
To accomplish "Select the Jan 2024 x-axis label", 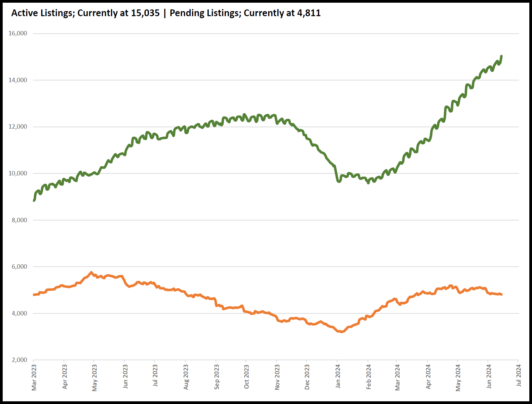I will (338, 376).
